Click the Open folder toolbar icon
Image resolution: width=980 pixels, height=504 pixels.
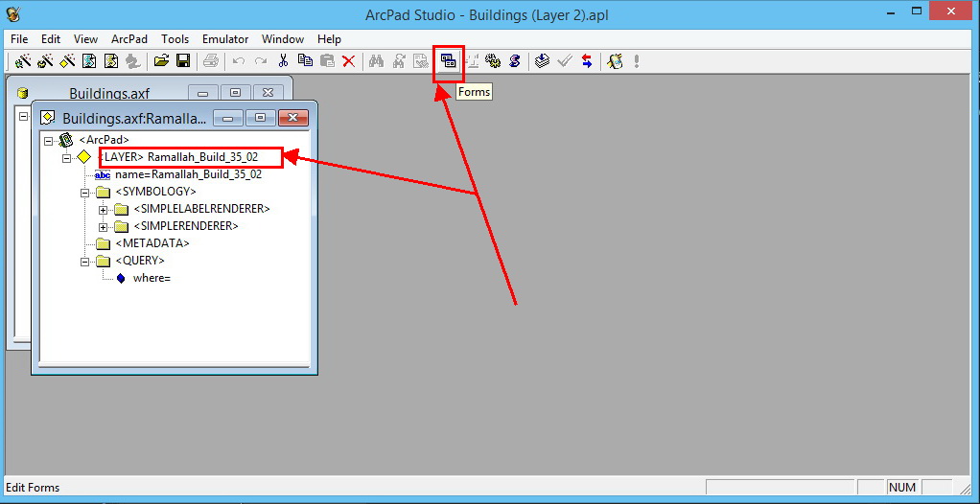point(161,60)
